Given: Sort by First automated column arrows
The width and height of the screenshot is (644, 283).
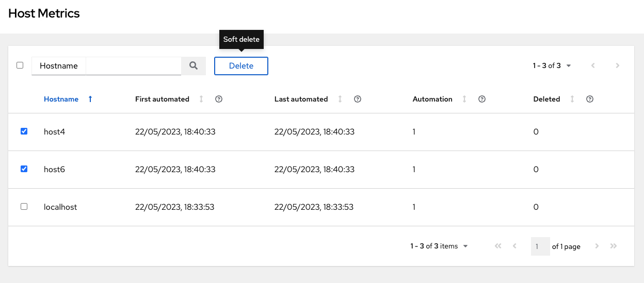Looking at the screenshot, I should 201,99.
